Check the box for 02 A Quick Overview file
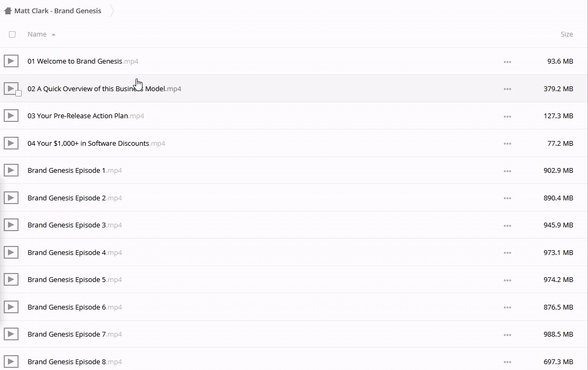The width and height of the screenshot is (588, 370). [x=19, y=93]
